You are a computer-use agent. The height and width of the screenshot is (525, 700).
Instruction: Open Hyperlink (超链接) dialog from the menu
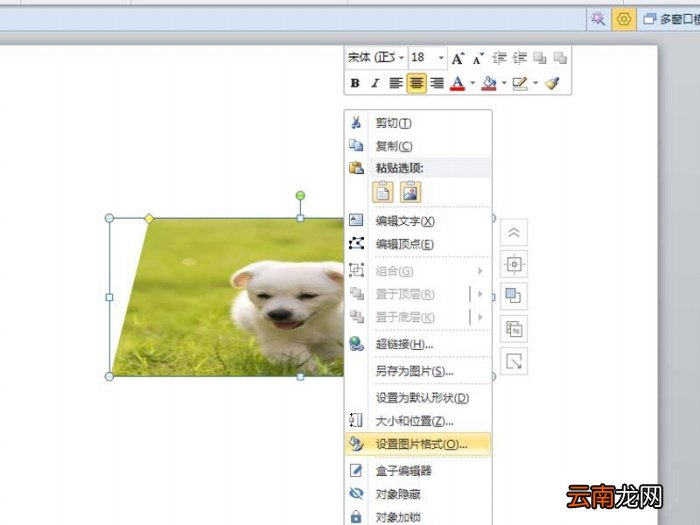(x=418, y=344)
